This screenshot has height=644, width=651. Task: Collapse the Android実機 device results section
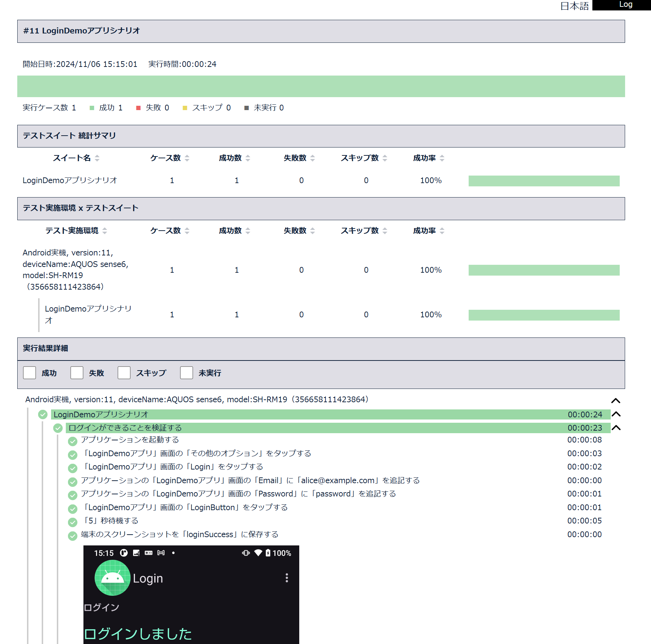(616, 400)
